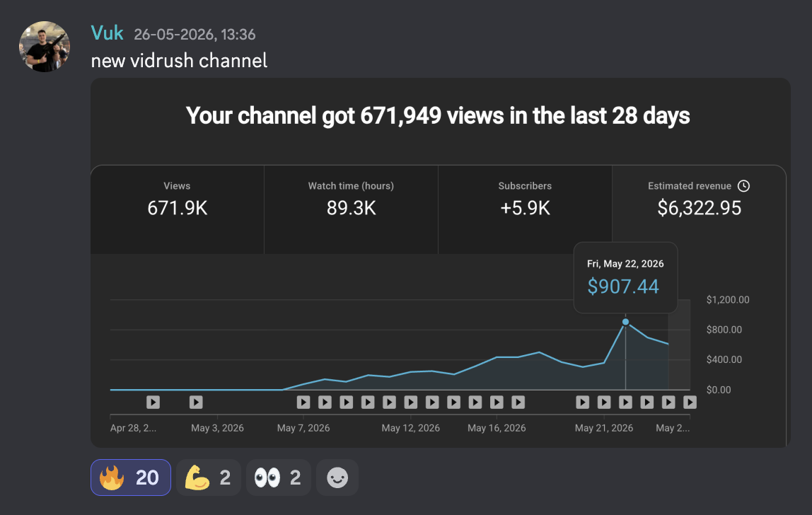Select the Views metric tab showing 671.9K
Viewport: 812px width, 515px height.
[177, 210]
